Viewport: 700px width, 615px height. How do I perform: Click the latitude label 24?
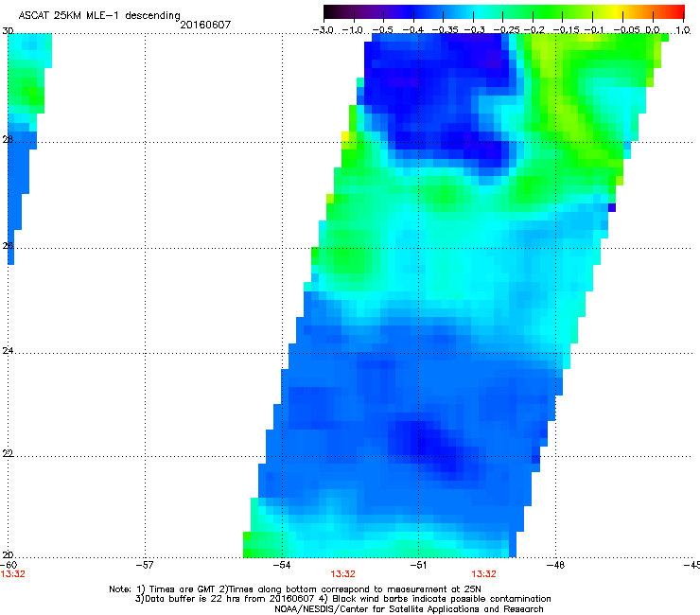[8, 351]
